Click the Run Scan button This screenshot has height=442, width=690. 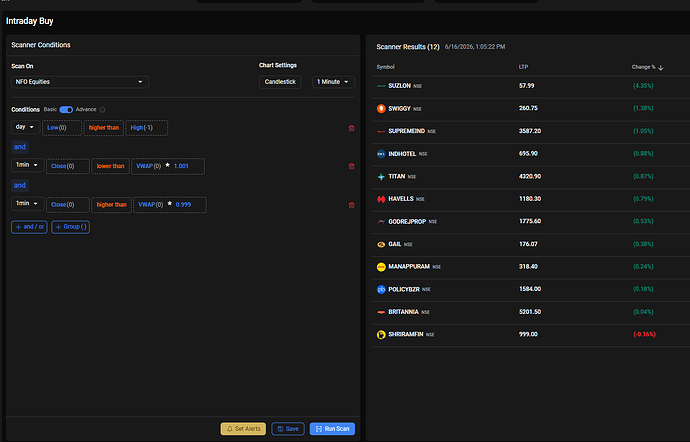click(332, 429)
